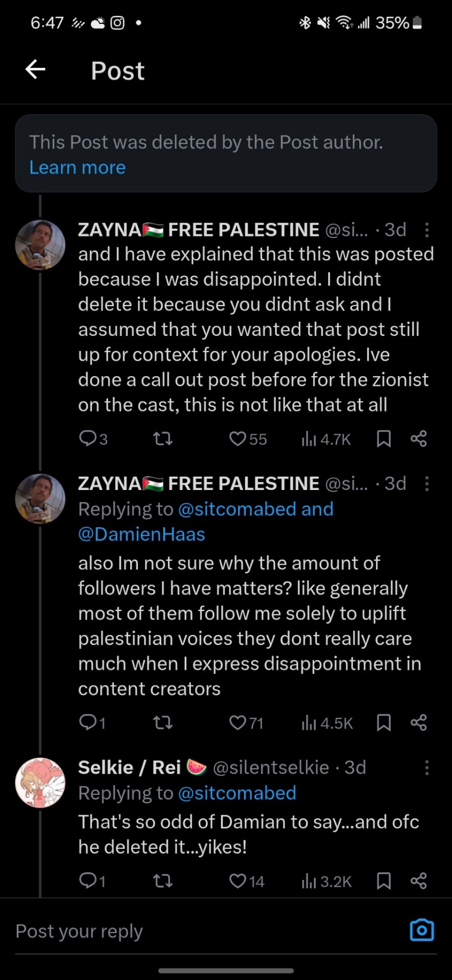The height and width of the screenshot is (980, 452).
Task: Repost the reply about follower count
Action: [x=163, y=723]
